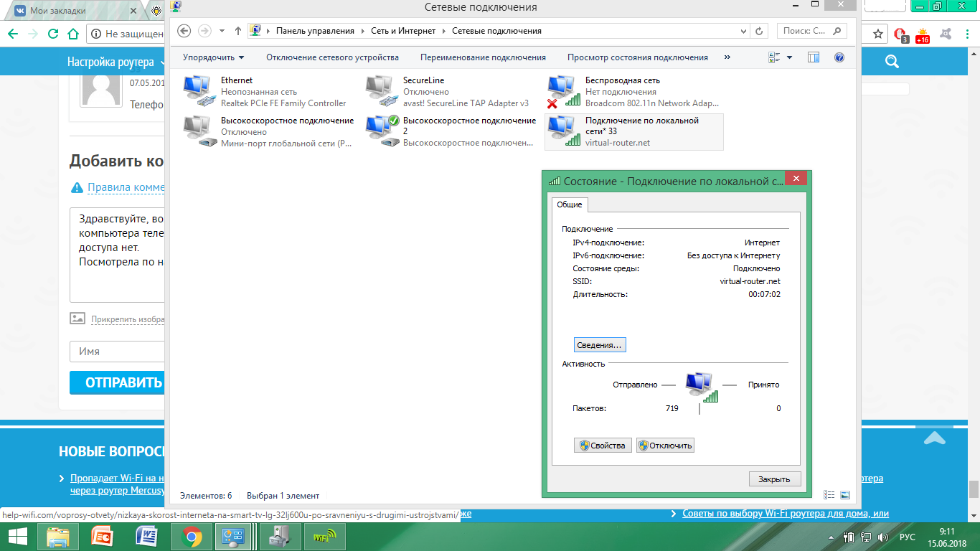Click the Поиск search field in Explorer

click(811, 31)
